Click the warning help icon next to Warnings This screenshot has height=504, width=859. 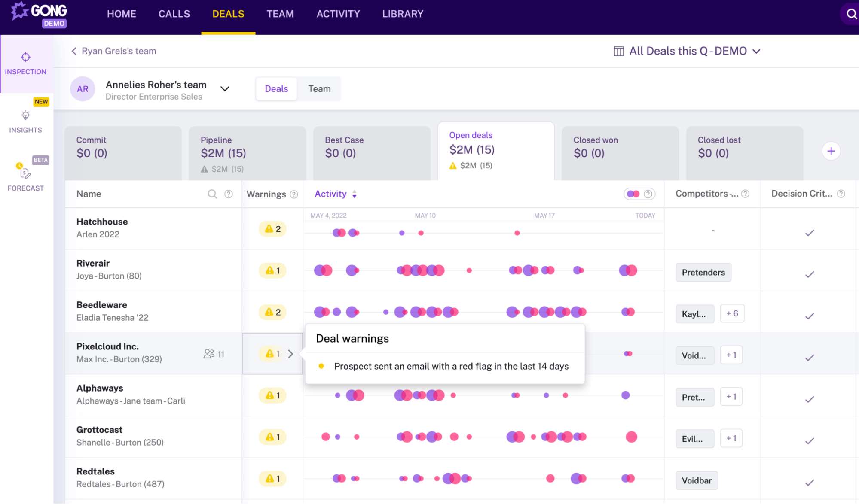[x=293, y=194]
